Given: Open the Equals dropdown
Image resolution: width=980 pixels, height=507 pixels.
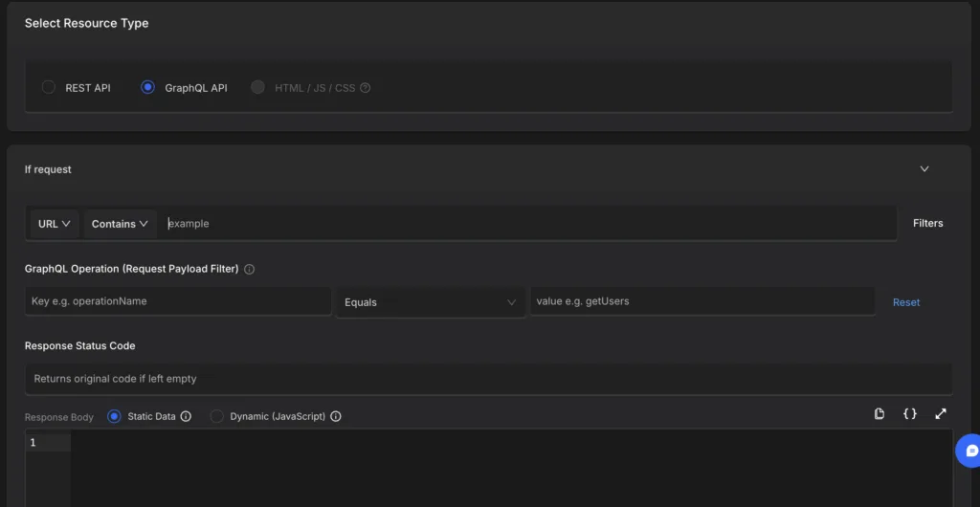Looking at the screenshot, I should click(x=431, y=302).
